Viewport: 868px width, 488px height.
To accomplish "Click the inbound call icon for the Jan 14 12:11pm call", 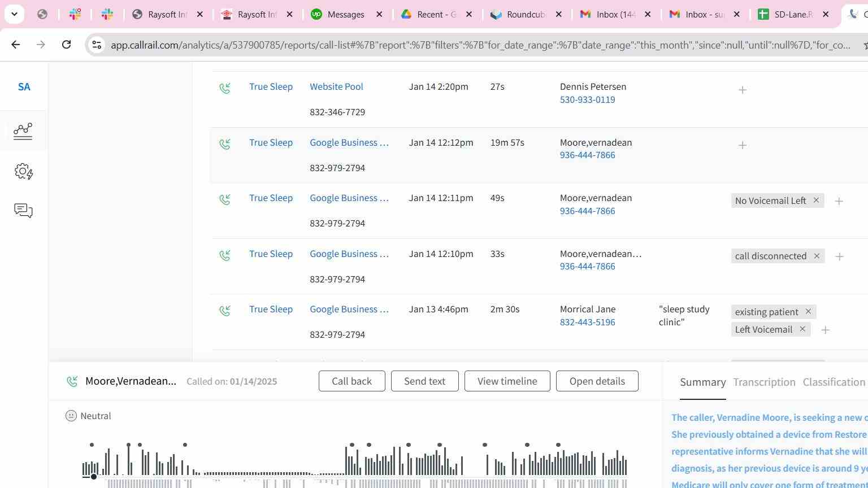I will (225, 199).
